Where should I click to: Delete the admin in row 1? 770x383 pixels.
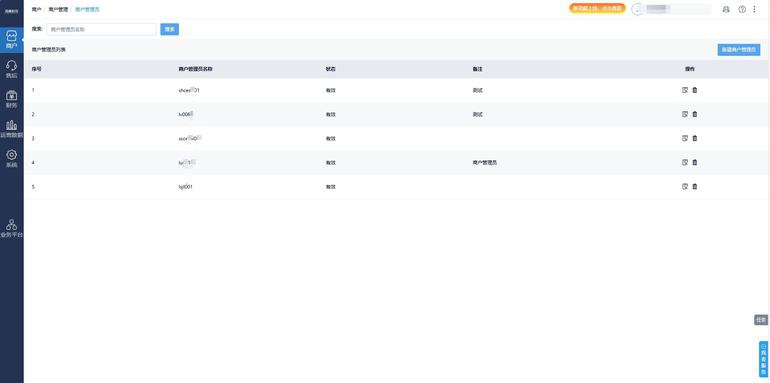694,90
